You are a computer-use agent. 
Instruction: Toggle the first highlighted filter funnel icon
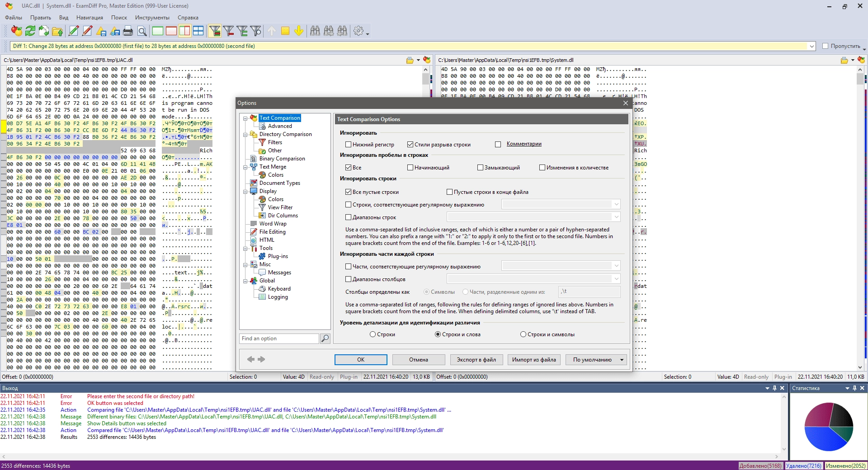[215, 31]
